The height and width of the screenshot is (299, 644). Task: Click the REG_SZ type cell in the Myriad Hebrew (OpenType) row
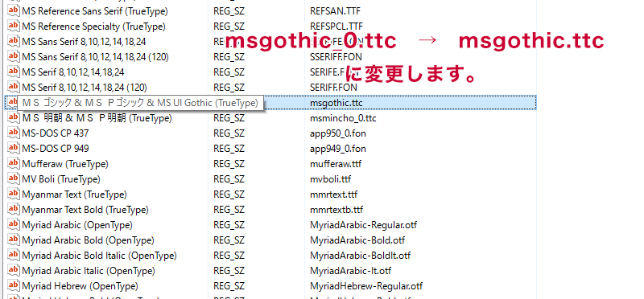pyautogui.click(x=229, y=286)
